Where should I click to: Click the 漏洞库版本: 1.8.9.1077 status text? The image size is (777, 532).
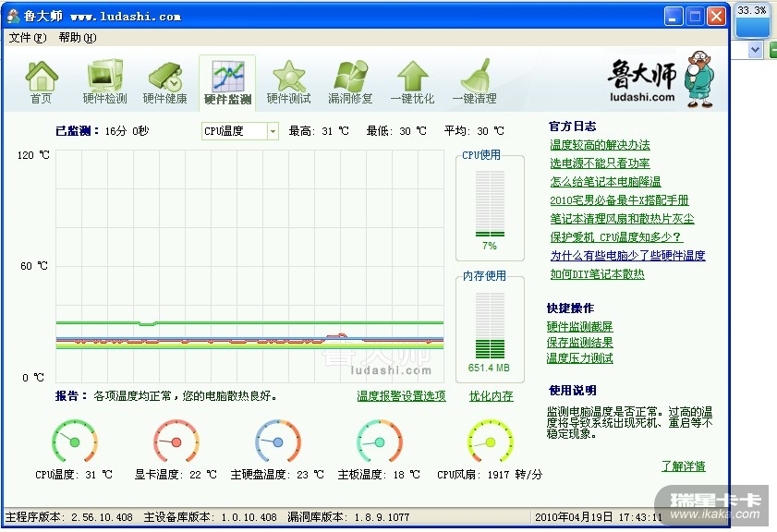(348, 517)
